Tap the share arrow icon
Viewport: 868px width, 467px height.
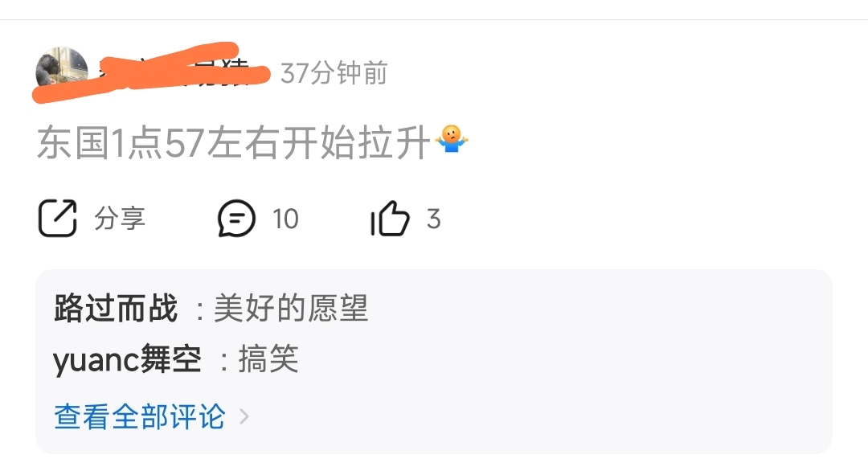(x=58, y=218)
